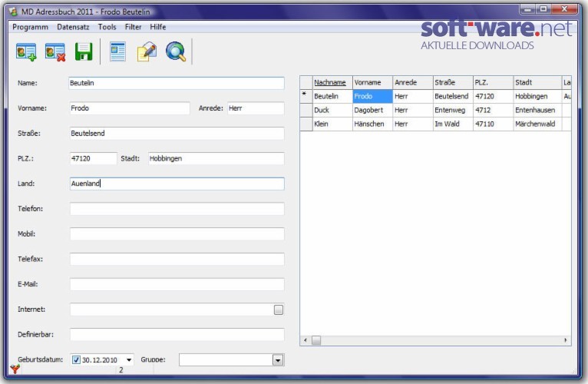The image size is (588, 384).
Task: Click the Name input field
Action: (177, 84)
